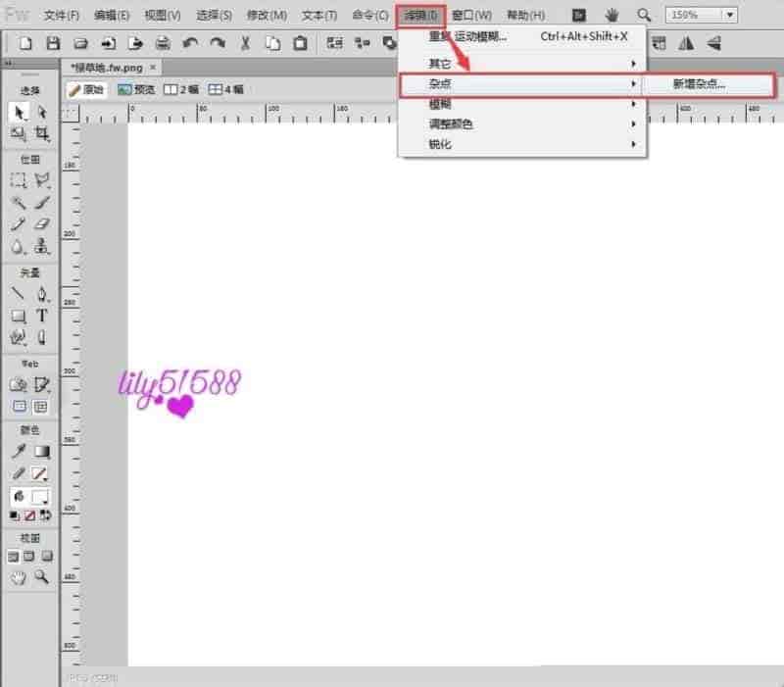Open the 150% zoom level dropdown
Viewport: 784px width, 687px height.
pyautogui.click(x=730, y=15)
